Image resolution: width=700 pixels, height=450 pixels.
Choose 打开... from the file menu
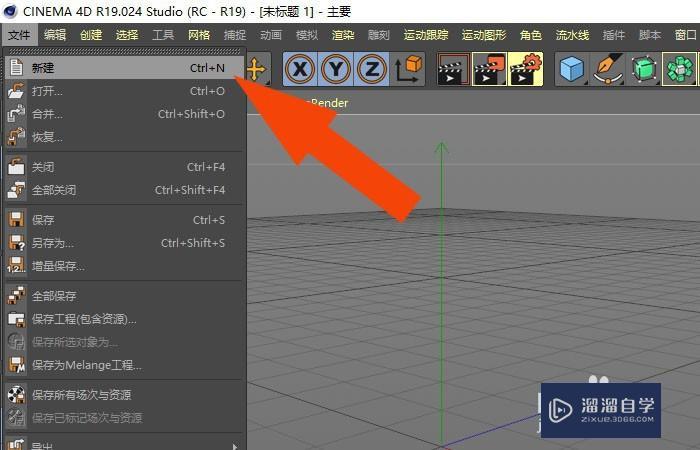[125, 91]
